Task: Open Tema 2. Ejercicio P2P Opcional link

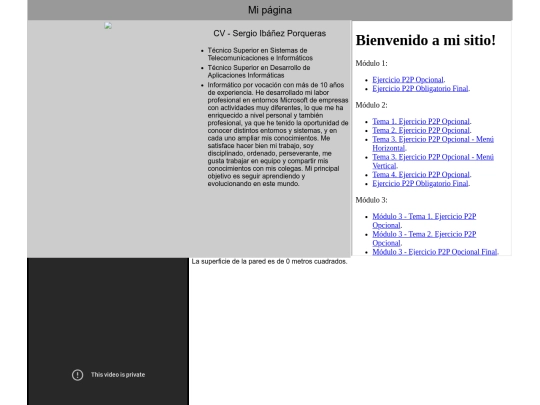Action: pos(421,130)
